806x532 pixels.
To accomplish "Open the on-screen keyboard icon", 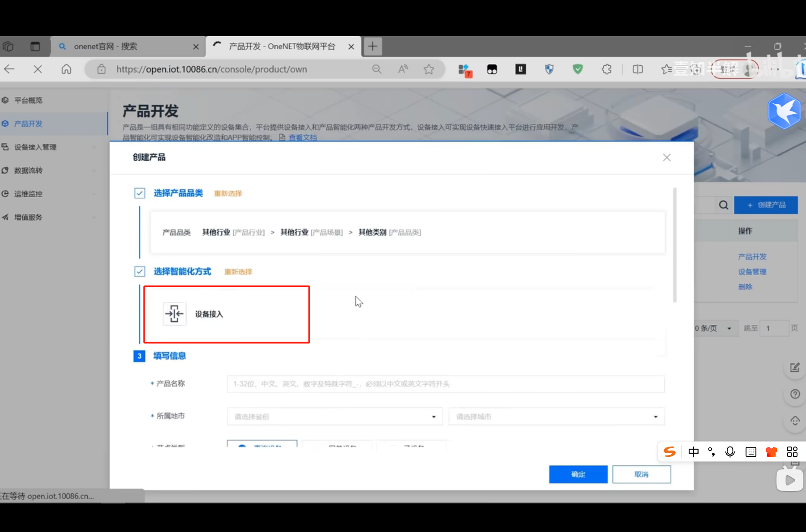I will pyautogui.click(x=750, y=452).
